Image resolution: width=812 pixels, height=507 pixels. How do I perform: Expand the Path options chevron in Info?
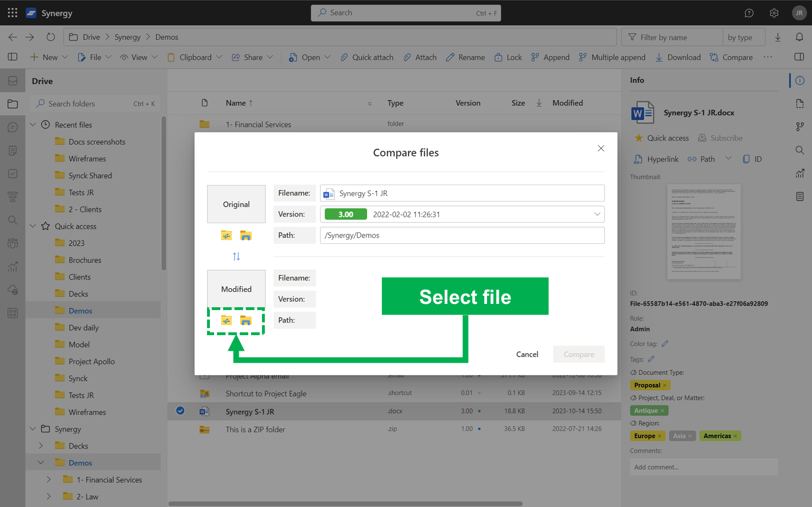coord(728,159)
